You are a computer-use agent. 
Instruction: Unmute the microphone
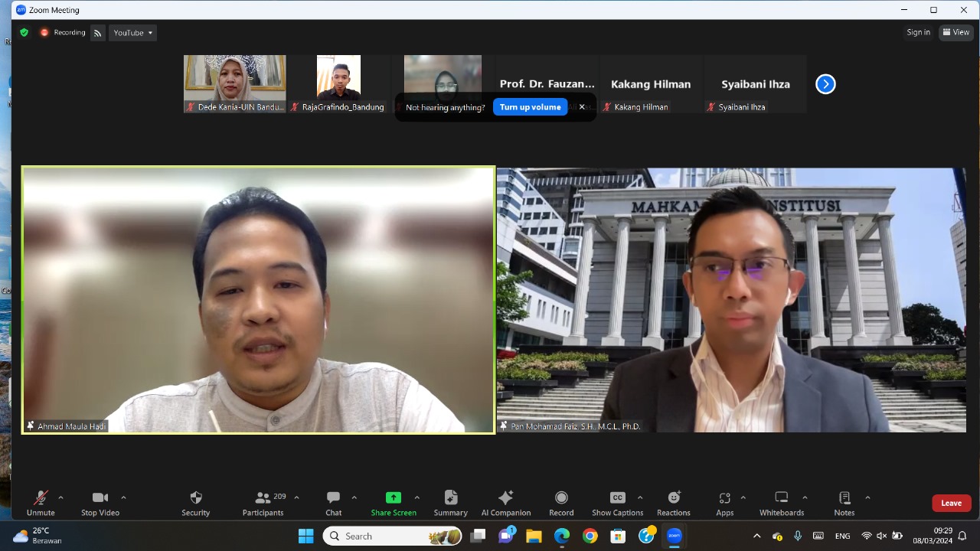pyautogui.click(x=41, y=498)
